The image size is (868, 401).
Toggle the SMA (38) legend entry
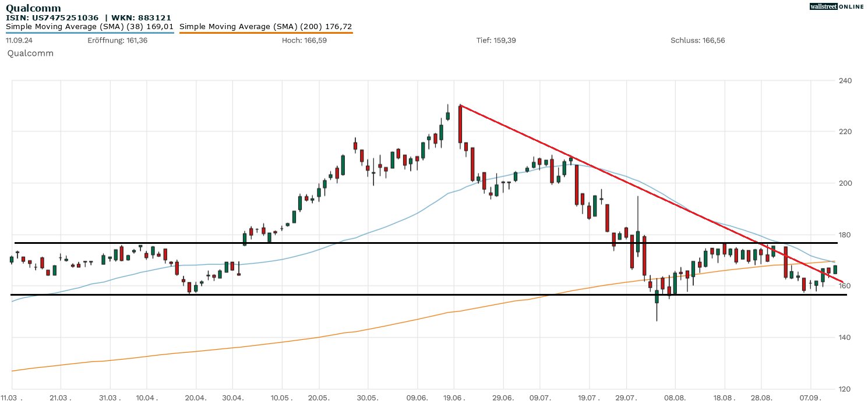(x=90, y=26)
